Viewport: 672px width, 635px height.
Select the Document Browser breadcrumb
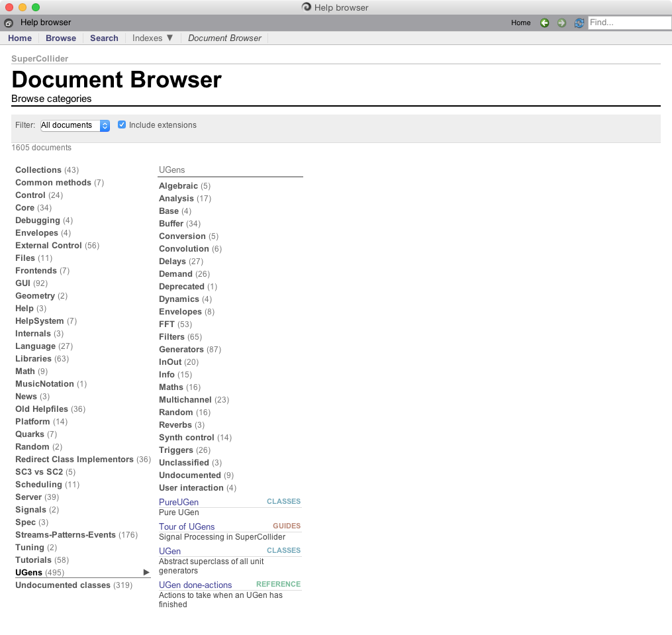coord(224,38)
